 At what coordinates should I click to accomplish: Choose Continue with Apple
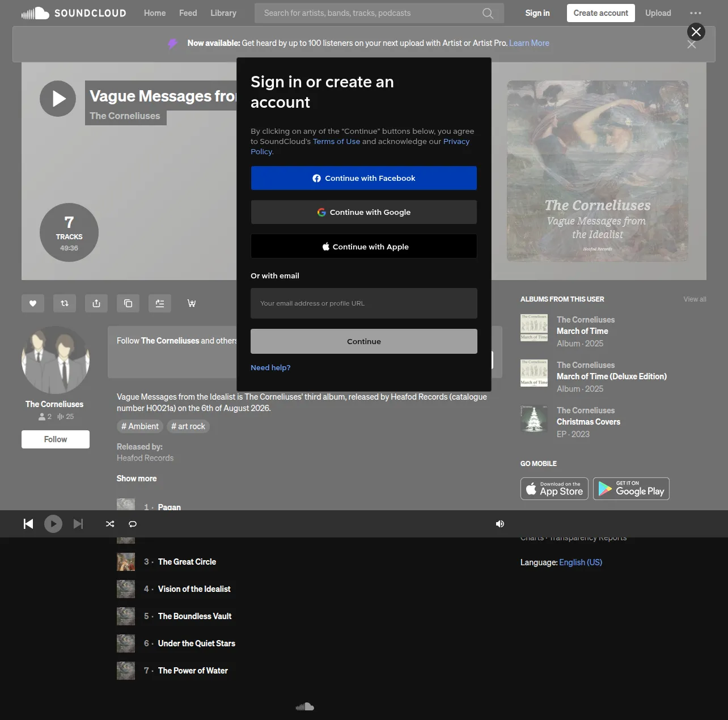pyautogui.click(x=364, y=247)
